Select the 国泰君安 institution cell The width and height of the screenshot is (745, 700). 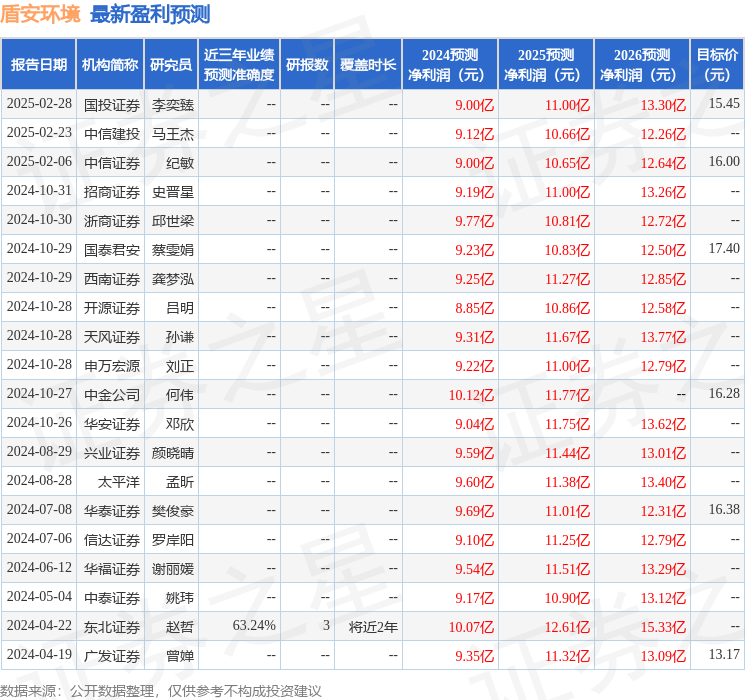pos(112,250)
